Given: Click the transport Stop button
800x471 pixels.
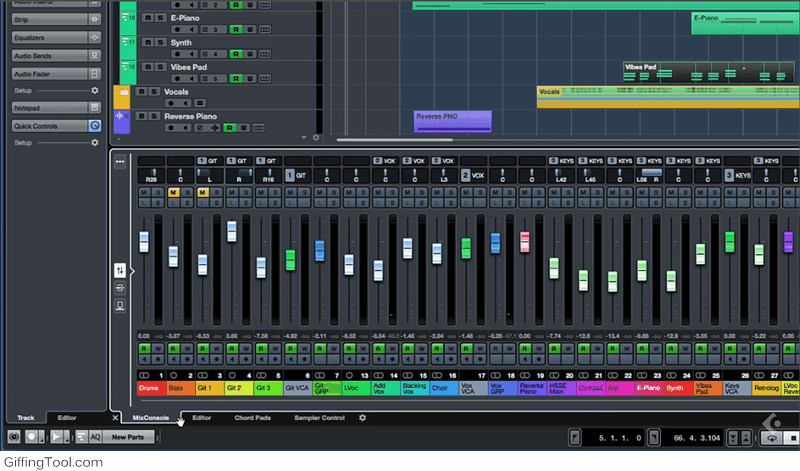Looking at the screenshot, I should pos(792,438).
